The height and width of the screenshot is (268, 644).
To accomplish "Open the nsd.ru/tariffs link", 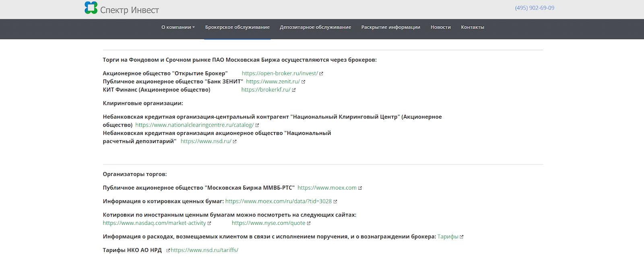I will click(204, 250).
